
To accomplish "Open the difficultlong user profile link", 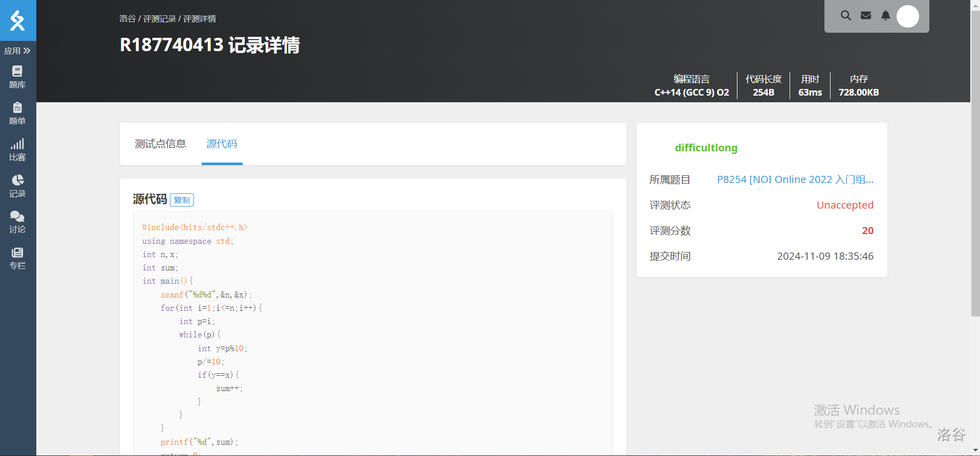I will click(706, 148).
